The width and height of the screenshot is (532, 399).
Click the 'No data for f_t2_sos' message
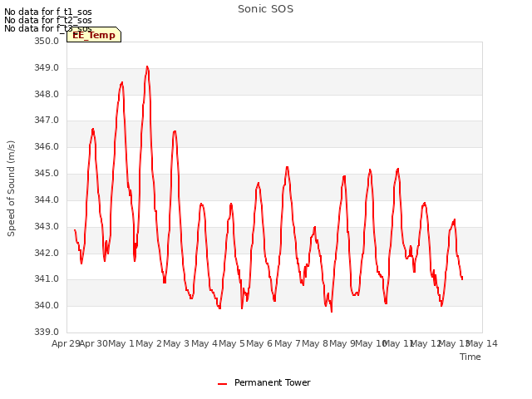tap(48, 20)
